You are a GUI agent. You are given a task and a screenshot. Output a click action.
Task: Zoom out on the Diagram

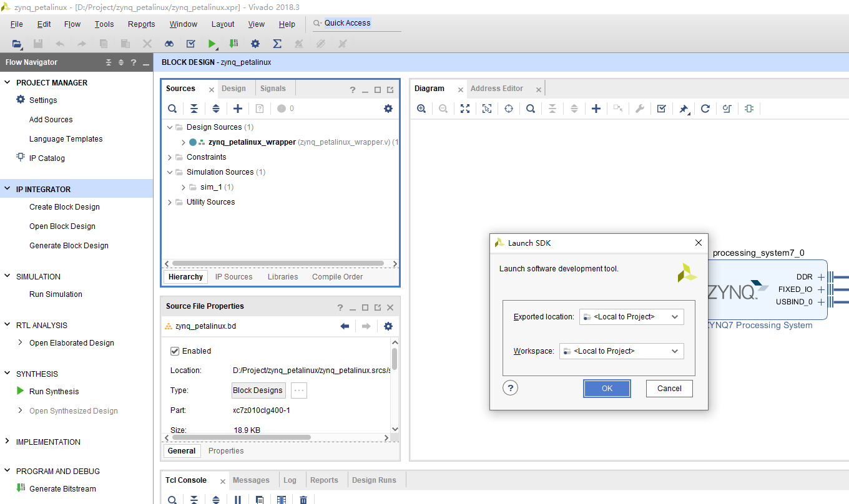(443, 109)
